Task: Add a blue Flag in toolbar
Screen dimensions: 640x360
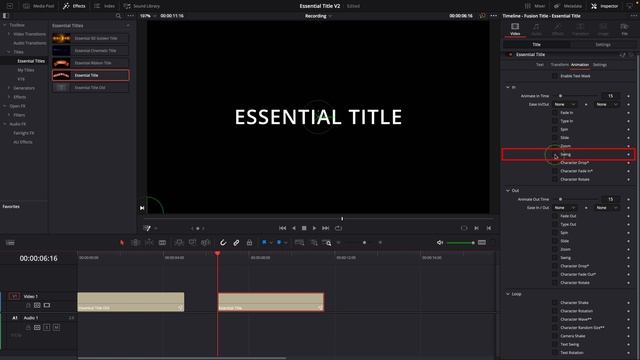Action: pos(264,242)
